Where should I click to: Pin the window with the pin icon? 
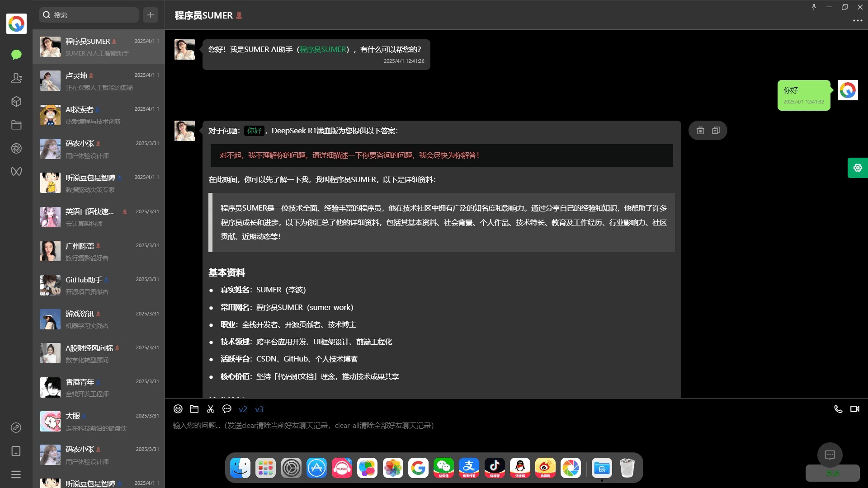[x=814, y=7]
